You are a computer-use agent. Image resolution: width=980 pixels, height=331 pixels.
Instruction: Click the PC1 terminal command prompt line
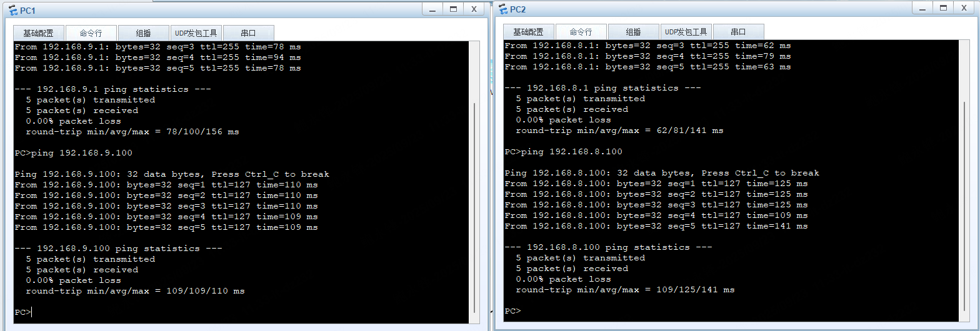pyautogui.click(x=125, y=312)
